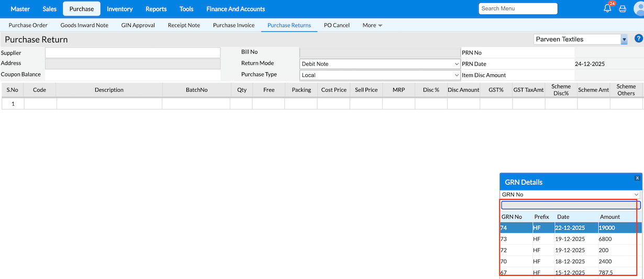This screenshot has height=279, width=644.
Task: Open the Inventory menu
Action: pyautogui.click(x=119, y=9)
